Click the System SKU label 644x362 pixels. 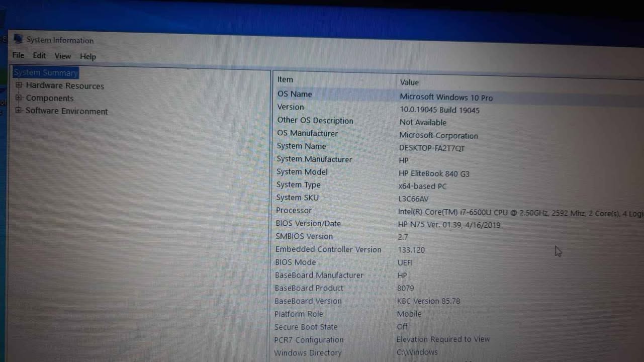pos(297,198)
